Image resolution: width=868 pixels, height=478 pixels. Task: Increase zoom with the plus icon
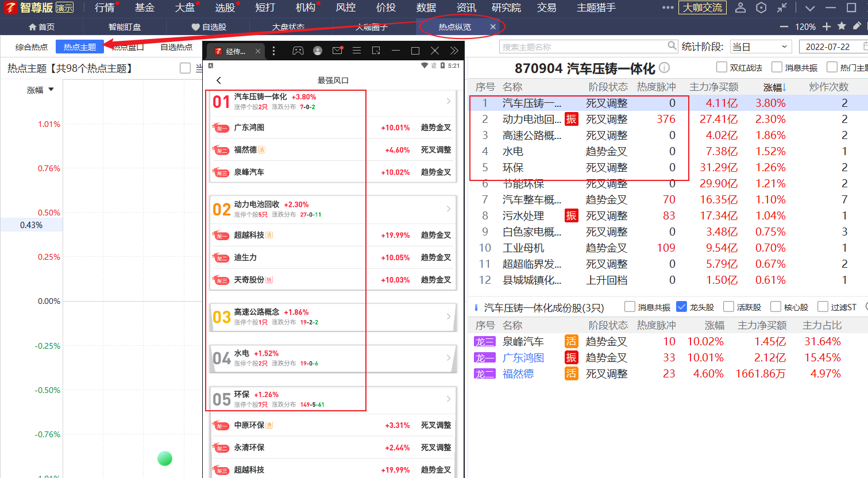827,26
